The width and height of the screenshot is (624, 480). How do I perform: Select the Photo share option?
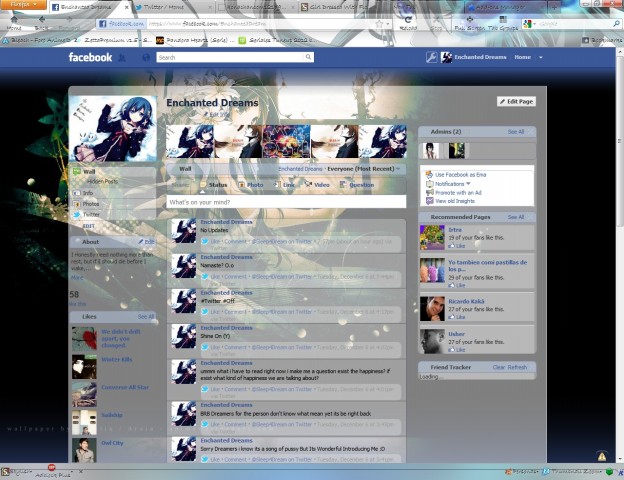tap(251, 185)
